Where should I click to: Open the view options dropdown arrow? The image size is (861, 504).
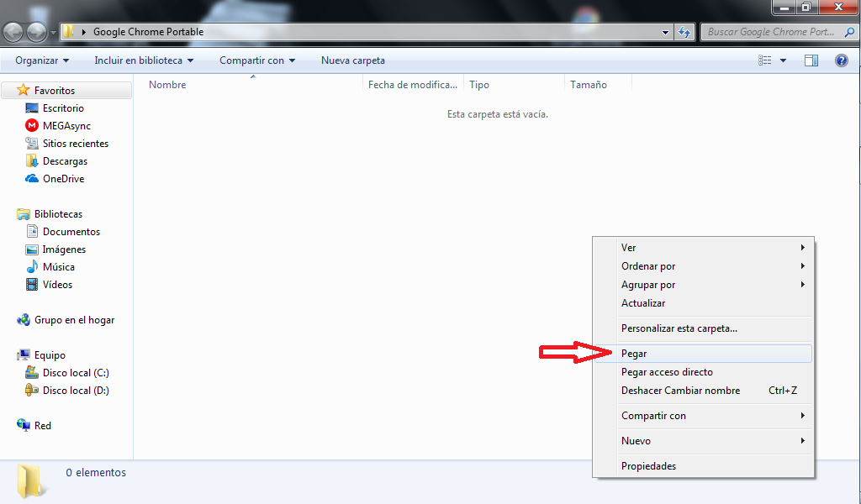click(x=783, y=60)
